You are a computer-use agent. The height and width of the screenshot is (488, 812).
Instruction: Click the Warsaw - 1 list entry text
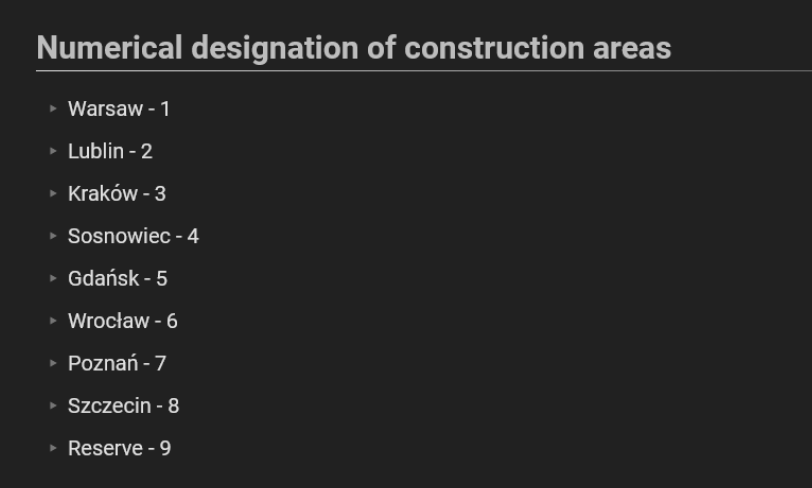pos(118,109)
